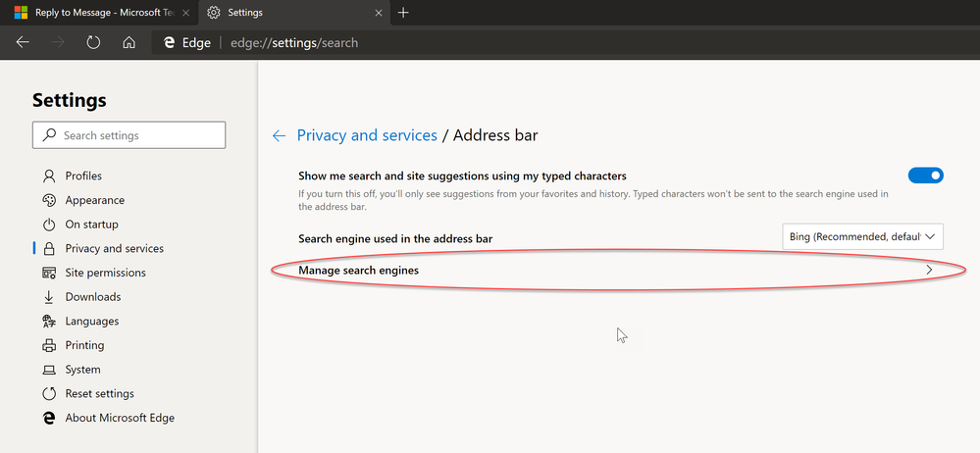The height and width of the screenshot is (453, 980).
Task: Click the Microsoft logo tab favicon
Action: pyautogui.click(x=22, y=13)
